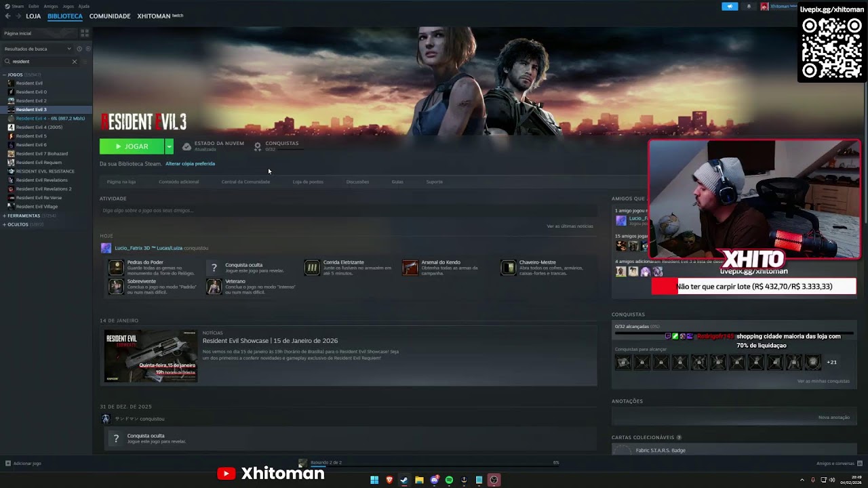Select Resident Evil Requiem in the list
This screenshot has width=868, height=488.
[39, 162]
